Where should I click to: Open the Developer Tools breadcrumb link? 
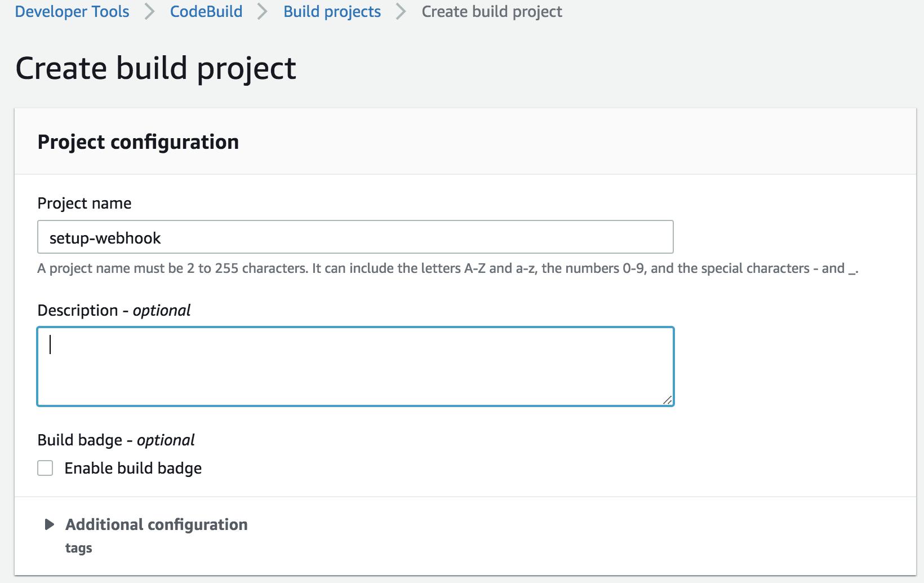pyautogui.click(x=72, y=11)
